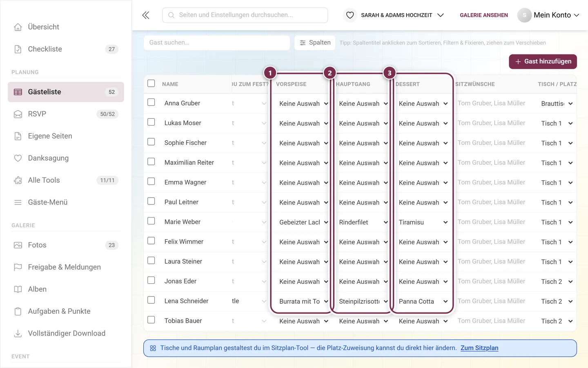Viewport: 588px width, 368px height.
Task: Navigate to Danksagung in sidebar
Action: point(66,158)
